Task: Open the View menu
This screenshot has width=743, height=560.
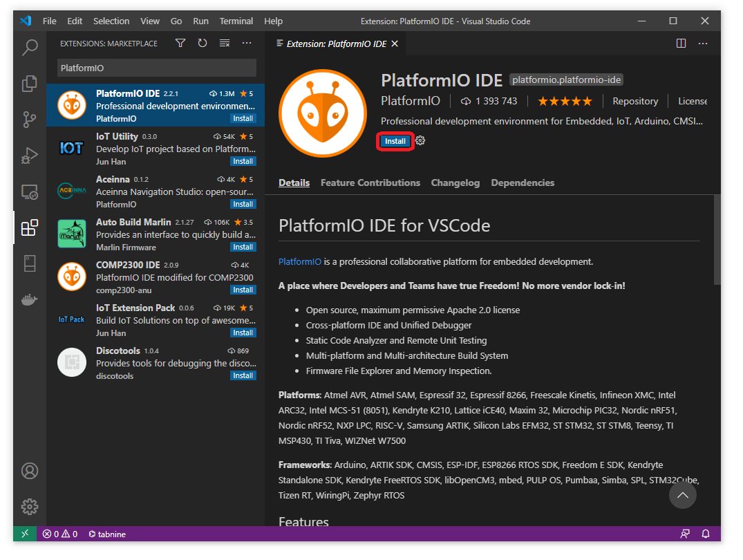Action: [150, 21]
